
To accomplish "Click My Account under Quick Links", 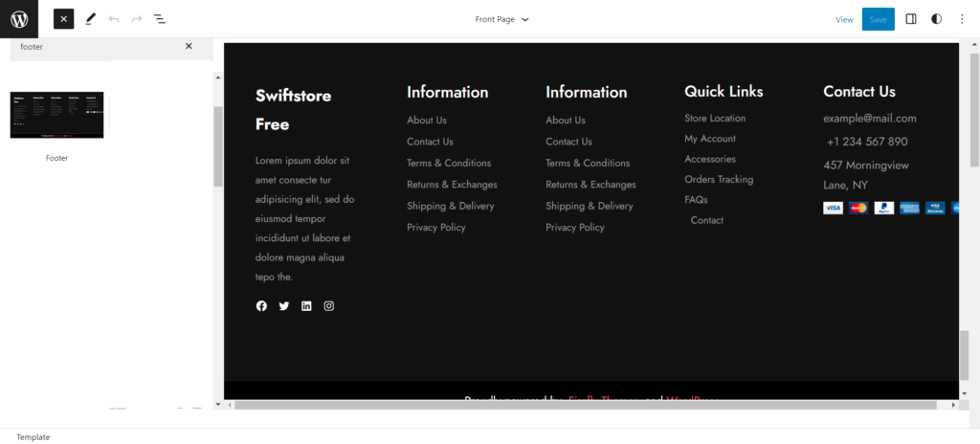I will pos(710,139).
